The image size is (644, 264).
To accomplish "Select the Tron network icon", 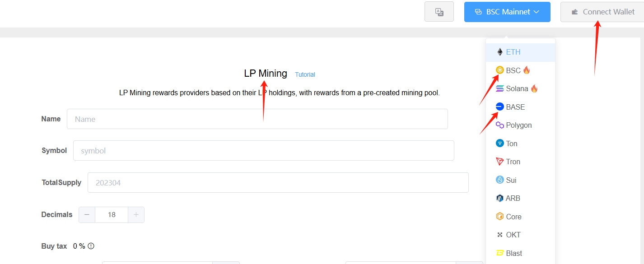I will pos(499,162).
